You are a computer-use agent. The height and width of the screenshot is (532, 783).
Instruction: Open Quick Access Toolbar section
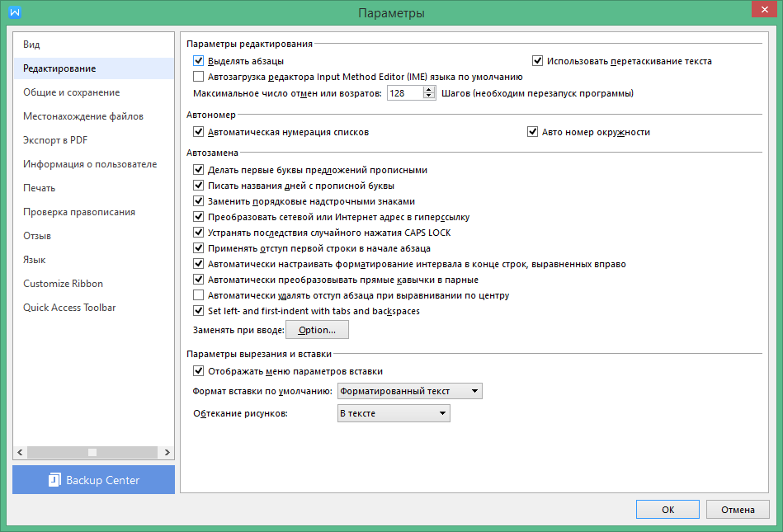pyautogui.click(x=93, y=308)
